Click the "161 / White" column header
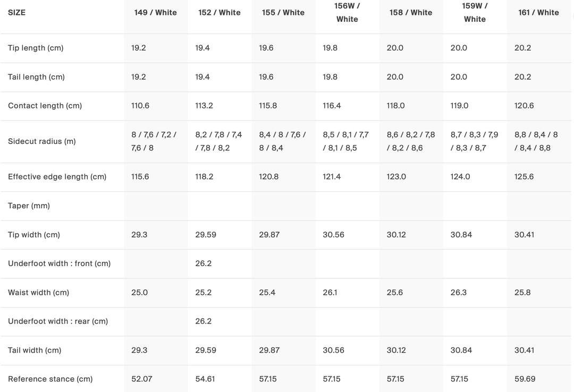 538,12
